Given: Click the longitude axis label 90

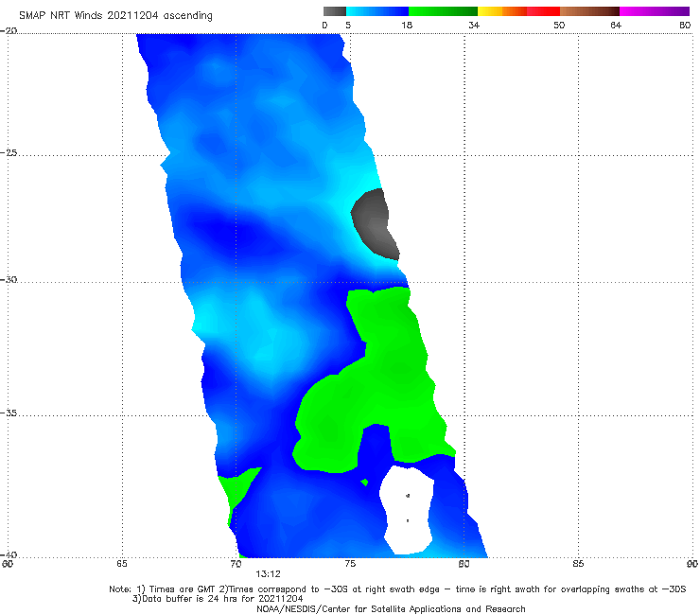Looking at the screenshot, I should tap(692, 564).
